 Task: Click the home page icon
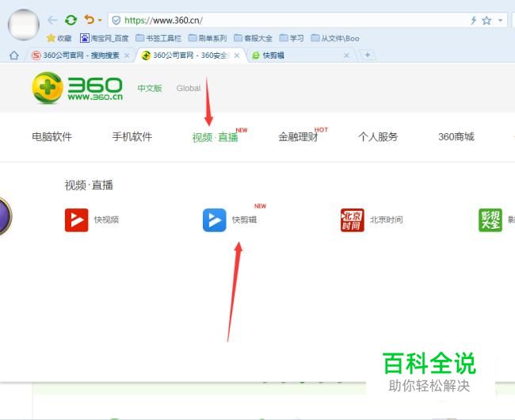coord(13,55)
